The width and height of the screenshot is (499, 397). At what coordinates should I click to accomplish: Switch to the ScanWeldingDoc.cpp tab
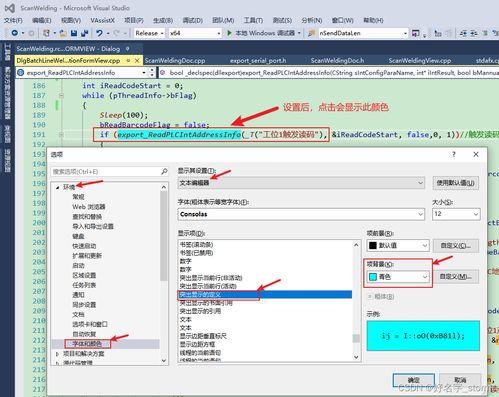point(175,61)
